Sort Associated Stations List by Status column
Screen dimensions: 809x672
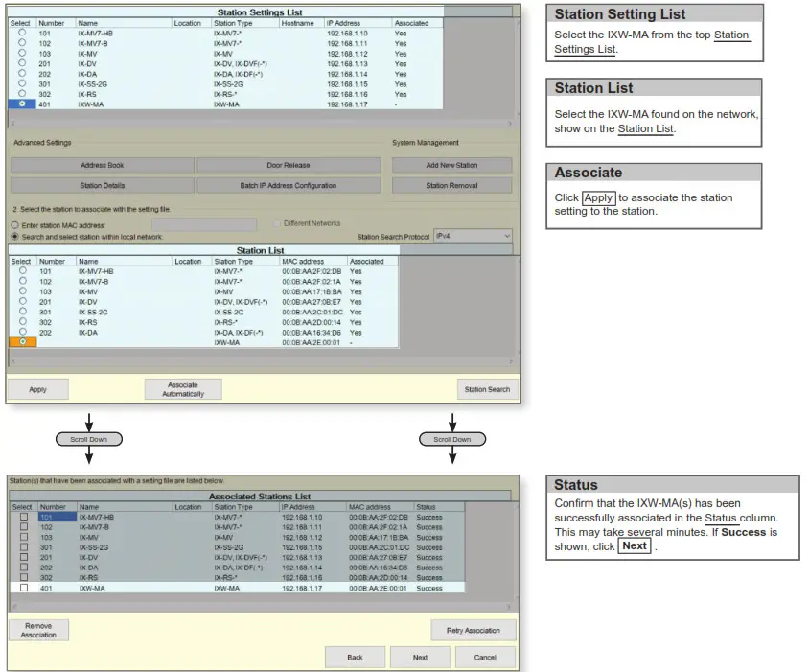[439, 507]
